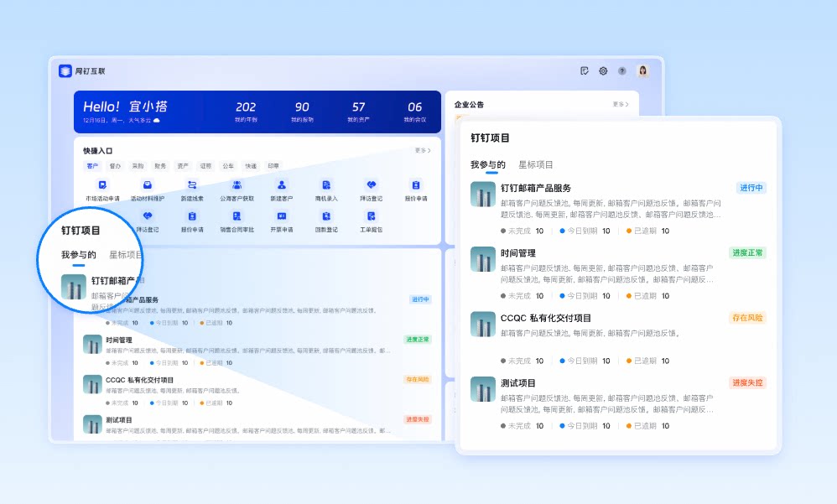Click the 新建线索 shortcut icon
This screenshot has height=504, width=837.
192,185
